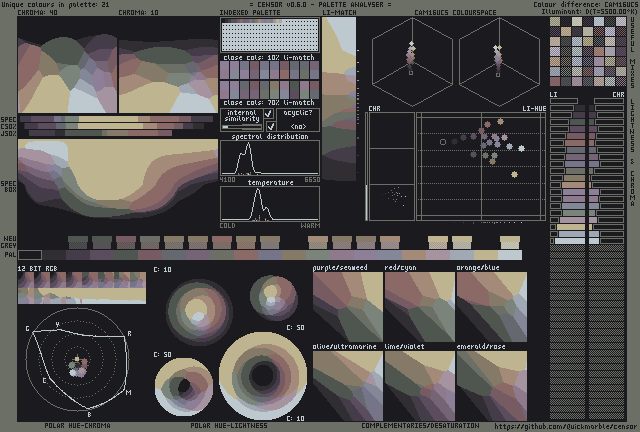
Task: Select the lime/violet desaturation thumbnail
Action: [x=420, y=385]
